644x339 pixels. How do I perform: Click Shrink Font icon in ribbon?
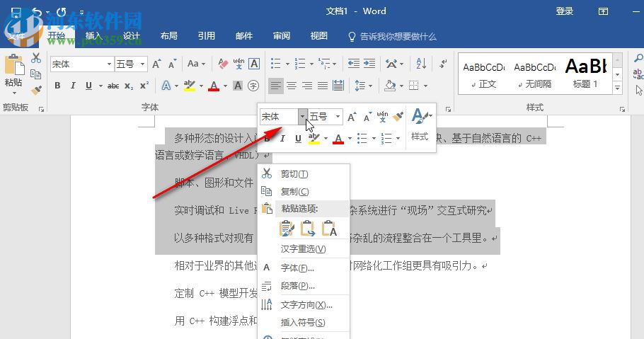tap(173, 64)
